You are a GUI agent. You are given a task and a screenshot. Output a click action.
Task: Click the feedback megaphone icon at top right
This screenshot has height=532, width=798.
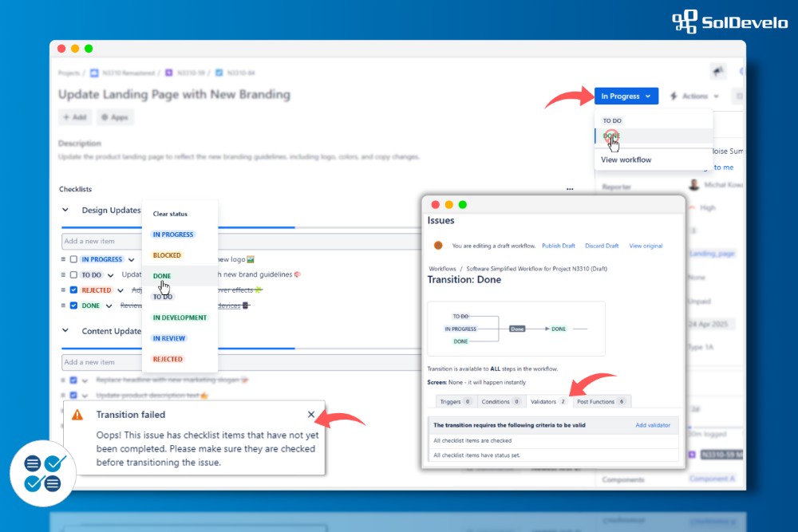click(x=719, y=72)
